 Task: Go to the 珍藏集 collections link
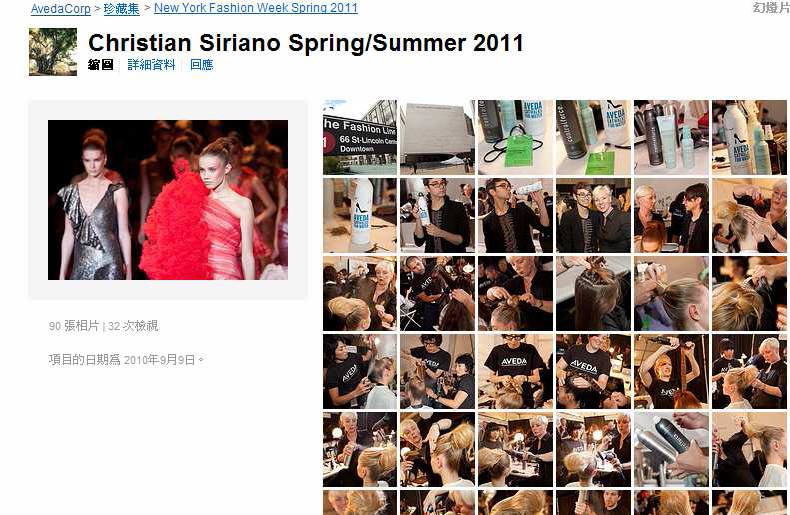pos(121,9)
